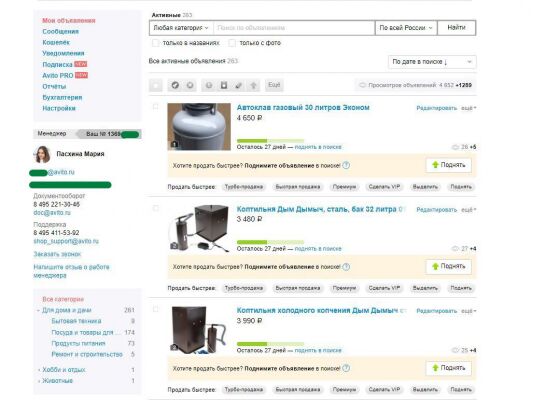Select checkbox of Коптильня Дым Дымыч сталь listing
Image resolution: width=546 pixels, height=400 pixels.
click(x=156, y=208)
